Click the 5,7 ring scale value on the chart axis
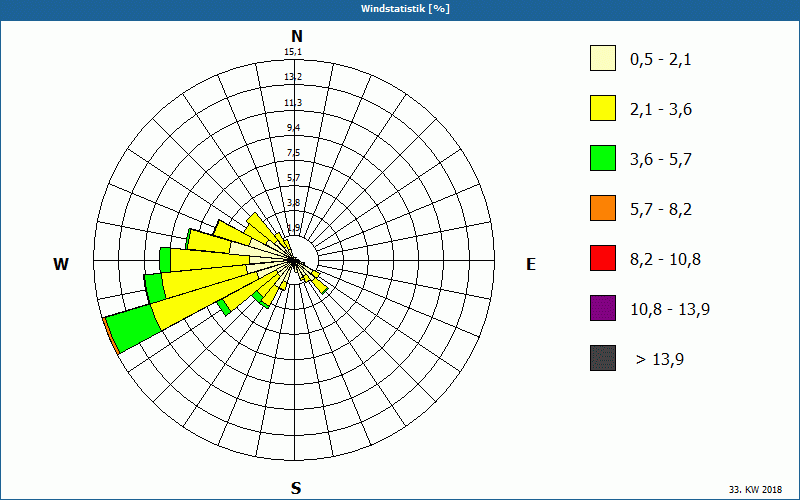 (x=293, y=178)
